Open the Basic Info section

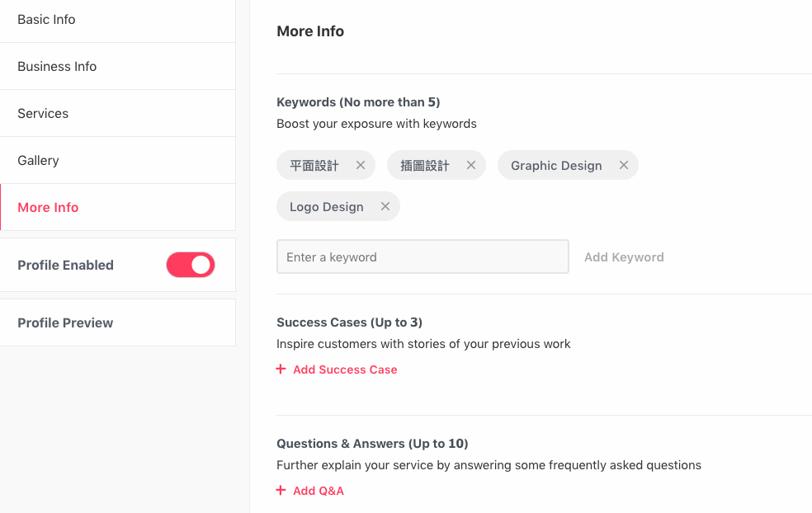point(117,20)
